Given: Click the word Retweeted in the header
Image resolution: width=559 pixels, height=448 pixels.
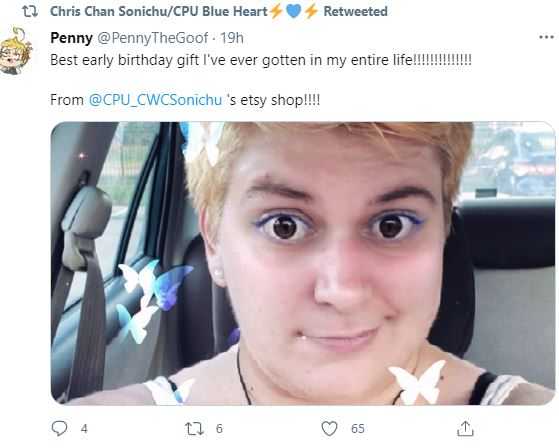Looking at the screenshot, I should click(355, 11).
